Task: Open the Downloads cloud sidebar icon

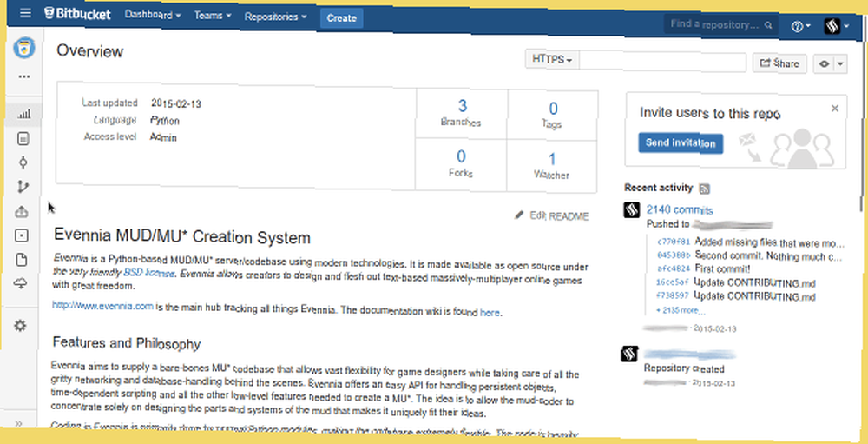Action: coord(21,284)
